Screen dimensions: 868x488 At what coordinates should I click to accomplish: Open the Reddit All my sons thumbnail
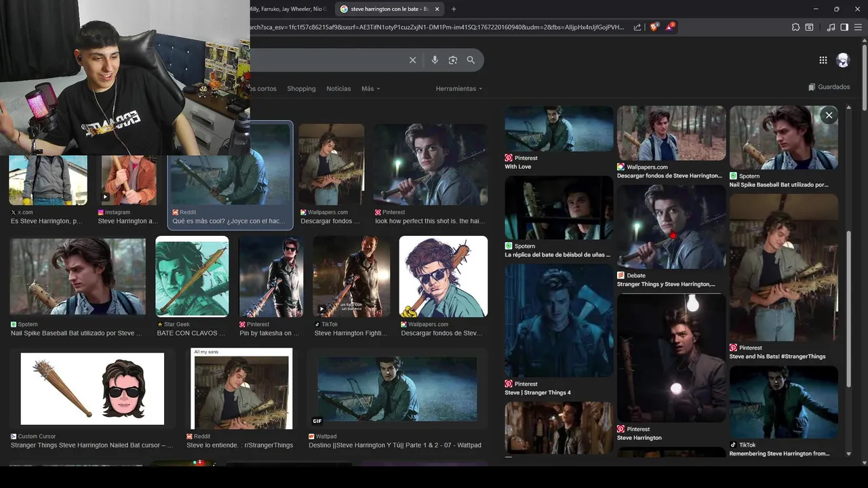[x=242, y=389]
